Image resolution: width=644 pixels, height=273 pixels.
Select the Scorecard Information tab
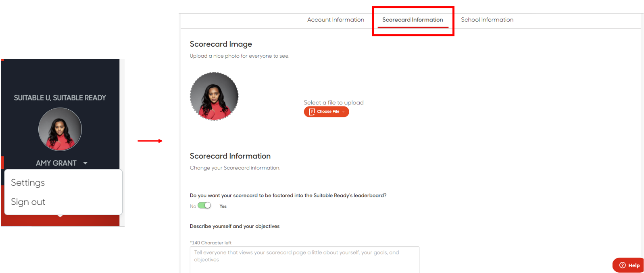[x=413, y=20]
